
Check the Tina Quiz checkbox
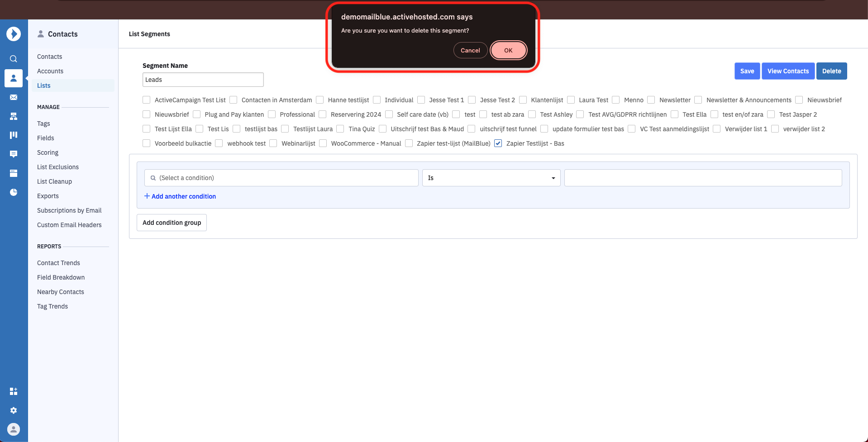pyautogui.click(x=340, y=129)
